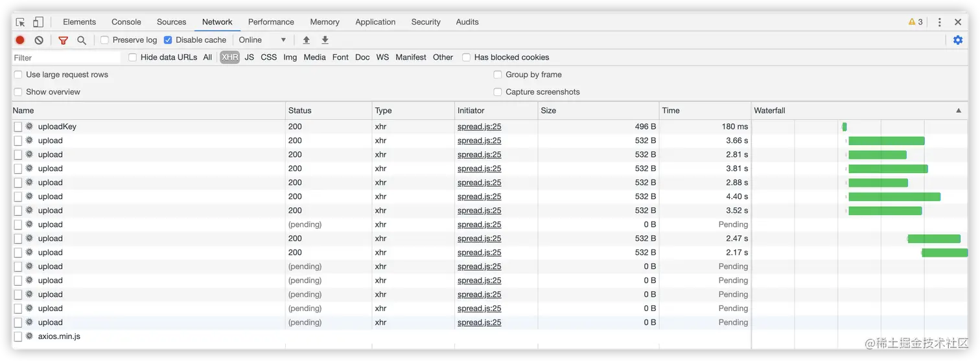Enable Hide data URLs checkbox

point(132,57)
